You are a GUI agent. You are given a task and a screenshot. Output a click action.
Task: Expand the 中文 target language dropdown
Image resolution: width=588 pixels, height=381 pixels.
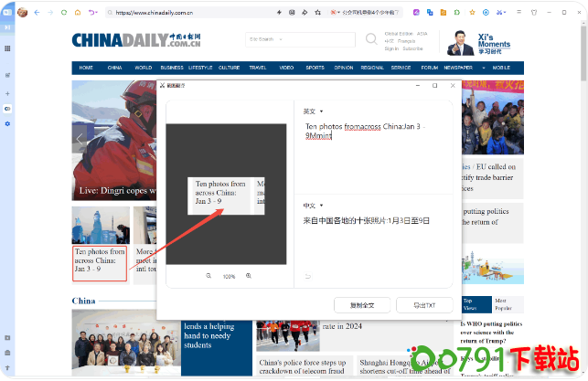tap(314, 206)
